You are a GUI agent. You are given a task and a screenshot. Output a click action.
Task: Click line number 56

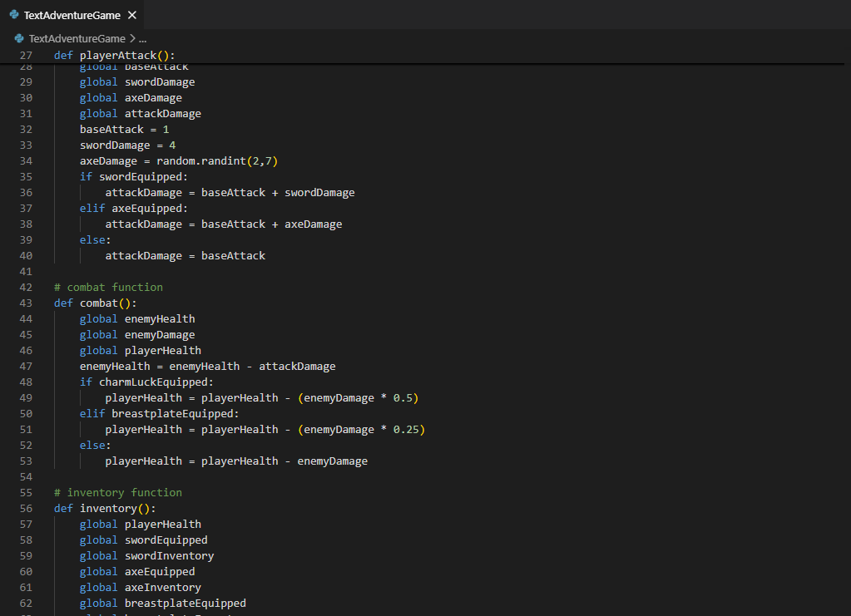click(x=26, y=508)
